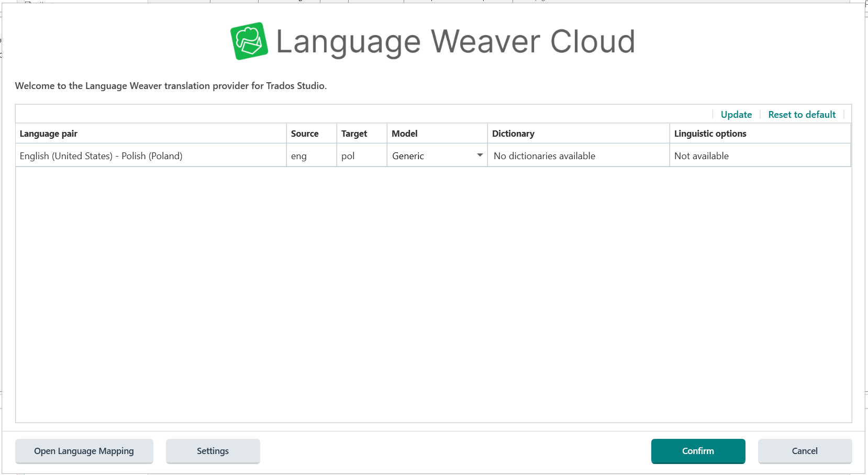Click the Target column header

coord(362,134)
